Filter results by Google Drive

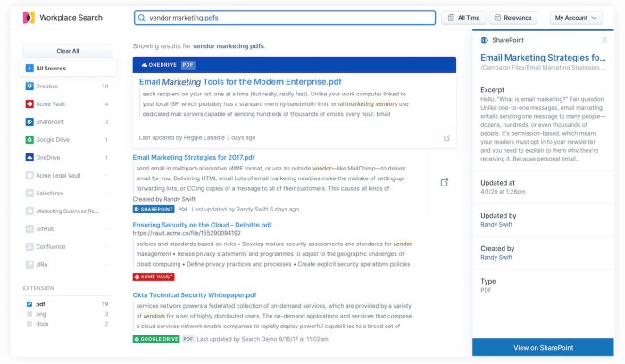pos(68,140)
